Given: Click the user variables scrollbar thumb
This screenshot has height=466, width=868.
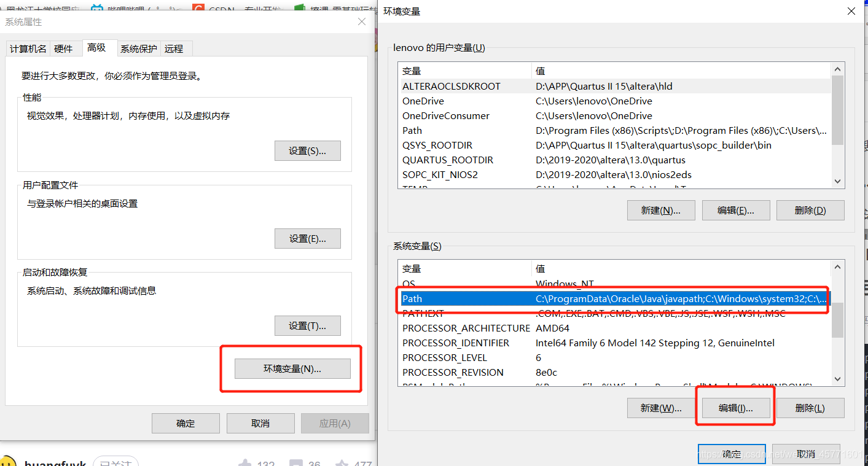Looking at the screenshot, I should pyautogui.click(x=838, y=111).
